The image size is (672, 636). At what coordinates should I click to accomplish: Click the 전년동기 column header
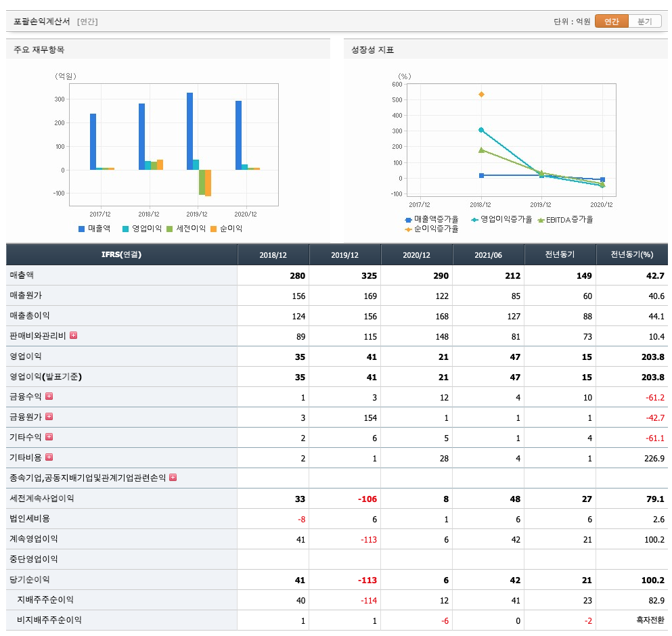click(560, 254)
